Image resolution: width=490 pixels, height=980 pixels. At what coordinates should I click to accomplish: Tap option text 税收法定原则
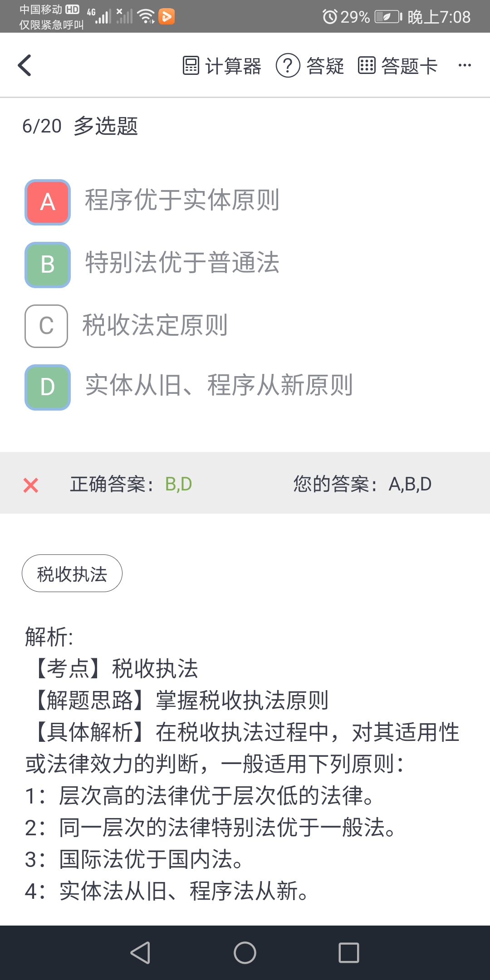pos(155,325)
